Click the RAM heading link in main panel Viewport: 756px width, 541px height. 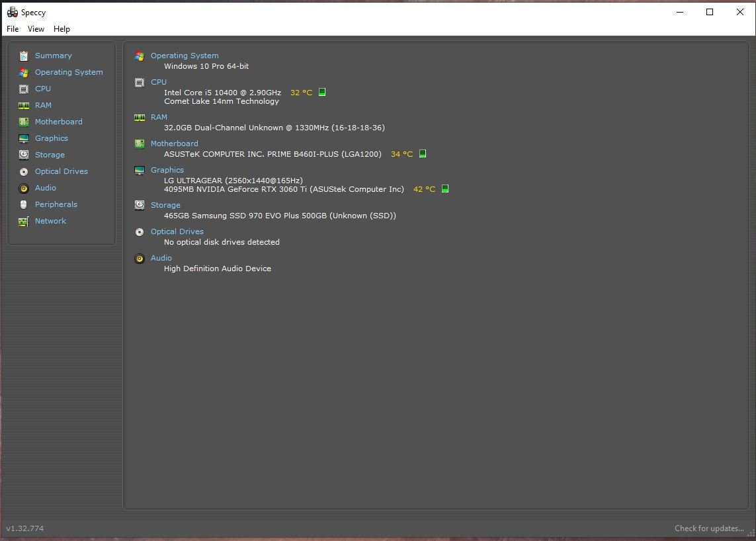click(159, 117)
